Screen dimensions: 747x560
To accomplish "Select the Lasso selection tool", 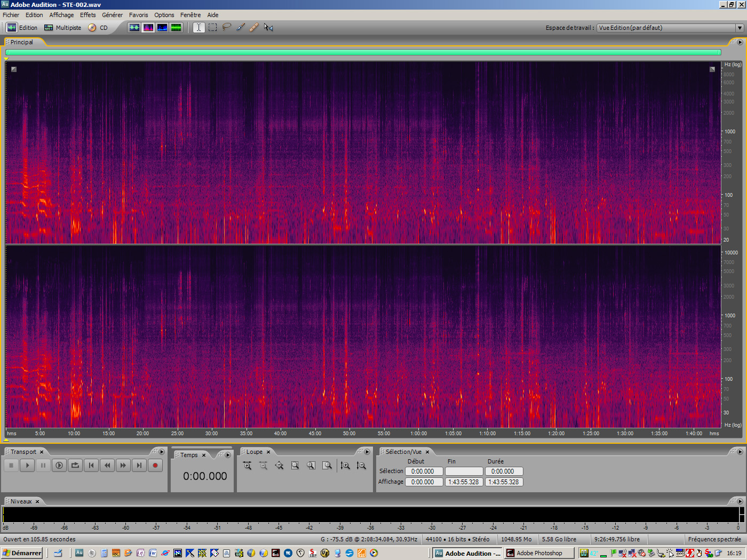I will (227, 27).
